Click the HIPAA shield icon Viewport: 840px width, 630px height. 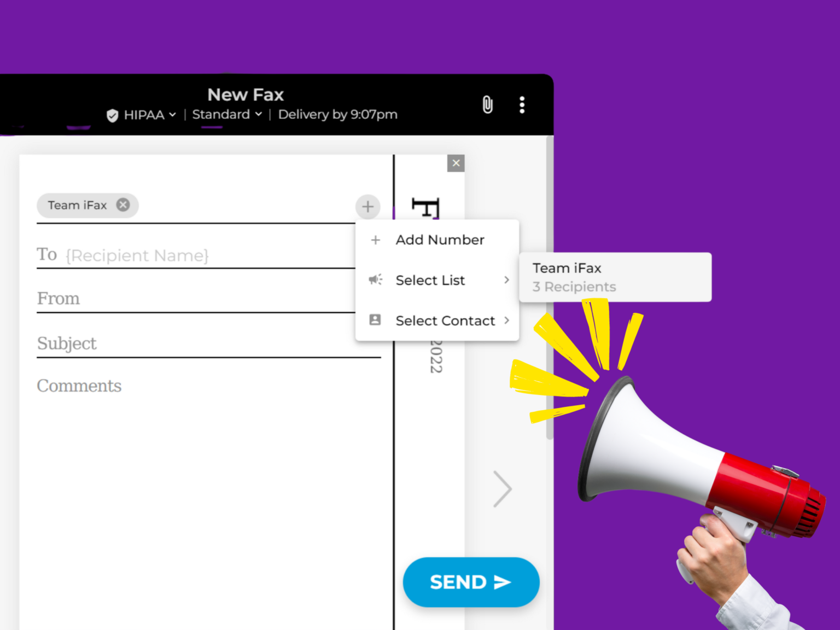click(x=112, y=115)
